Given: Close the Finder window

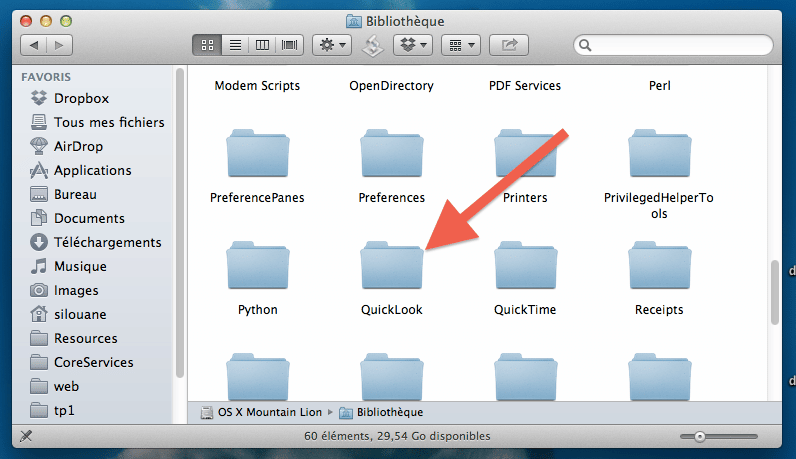Looking at the screenshot, I should pyautogui.click(x=26, y=21).
